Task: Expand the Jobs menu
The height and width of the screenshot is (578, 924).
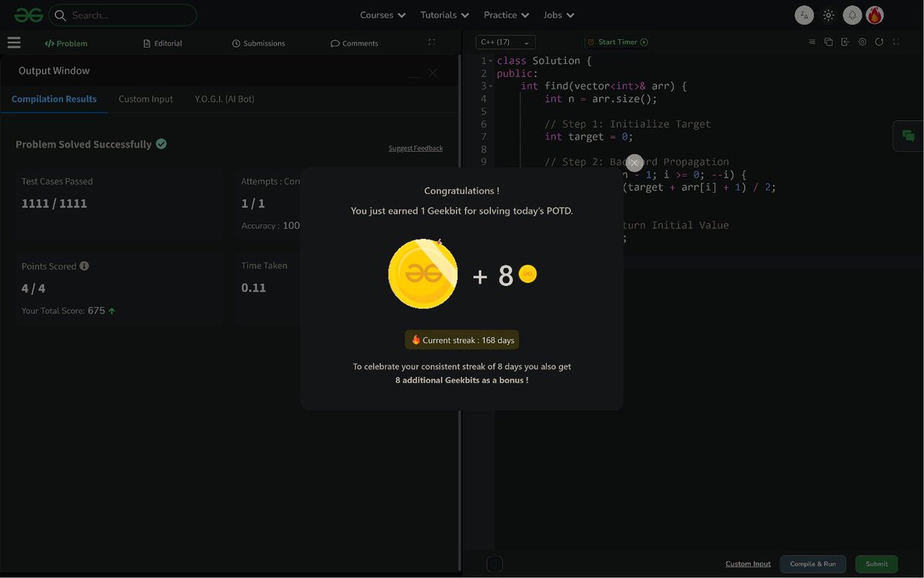Action: pos(560,15)
